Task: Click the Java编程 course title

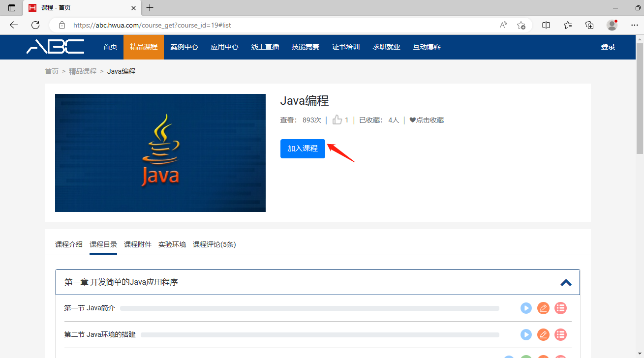Action: pyautogui.click(x=305, y=101)
